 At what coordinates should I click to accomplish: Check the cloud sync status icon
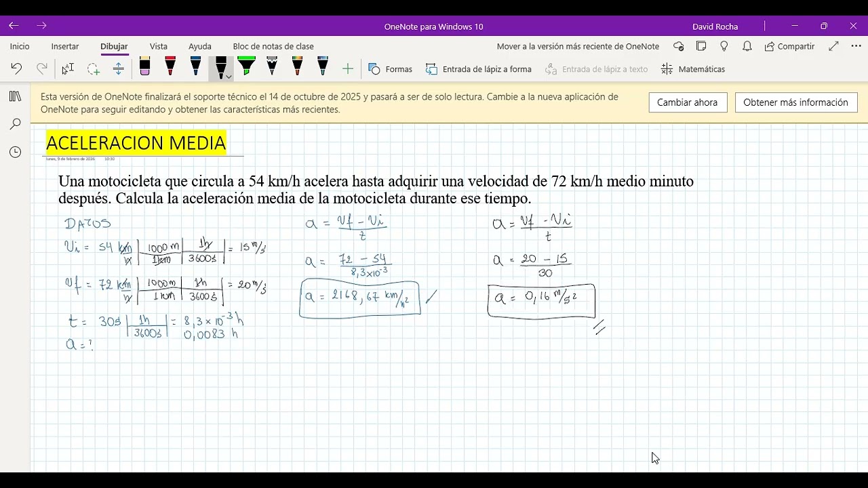click(679, 46)
